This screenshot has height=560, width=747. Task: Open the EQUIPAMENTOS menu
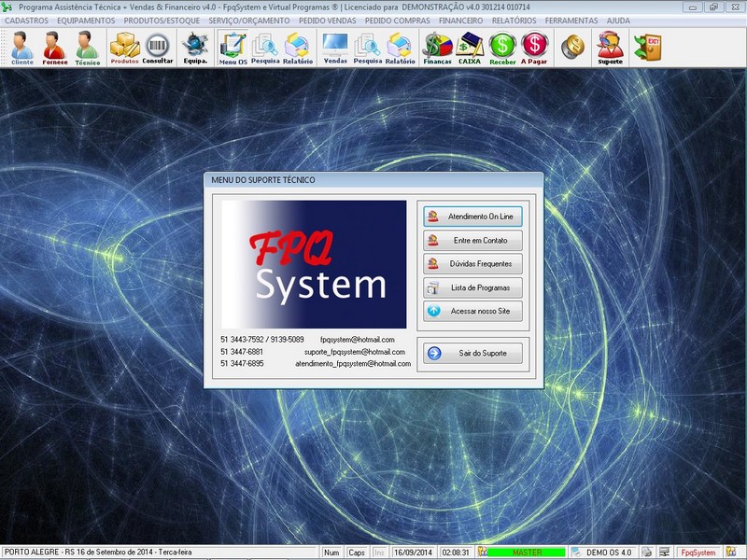click(86, 21)
